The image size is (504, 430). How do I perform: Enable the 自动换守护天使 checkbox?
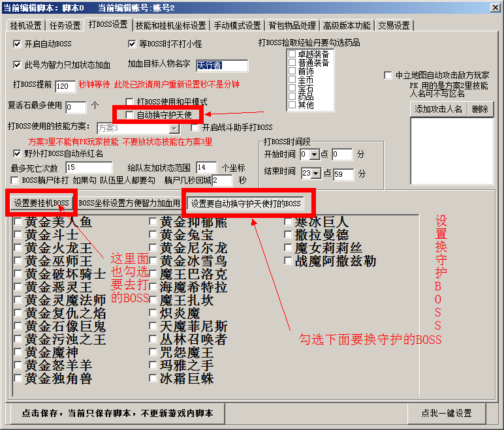[130, 115]
